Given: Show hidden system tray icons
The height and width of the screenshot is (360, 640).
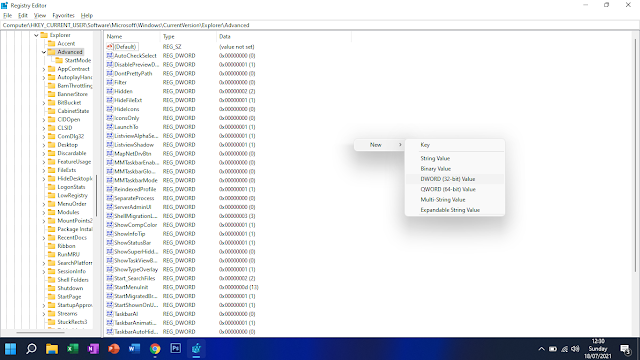Looking at the screenshot, I should click(541, 349).
